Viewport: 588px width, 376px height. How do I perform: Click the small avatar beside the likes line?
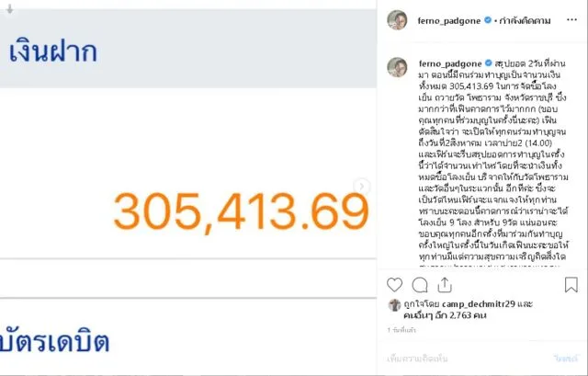pyautogui.click(x=394, y=304)
